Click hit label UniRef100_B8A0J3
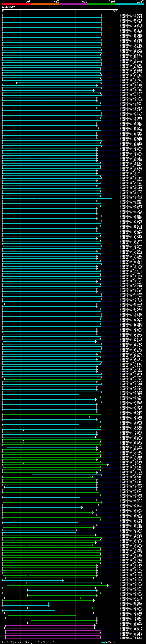Image resolution: width=146 pixels, height=644 pixels. [131, 82]
